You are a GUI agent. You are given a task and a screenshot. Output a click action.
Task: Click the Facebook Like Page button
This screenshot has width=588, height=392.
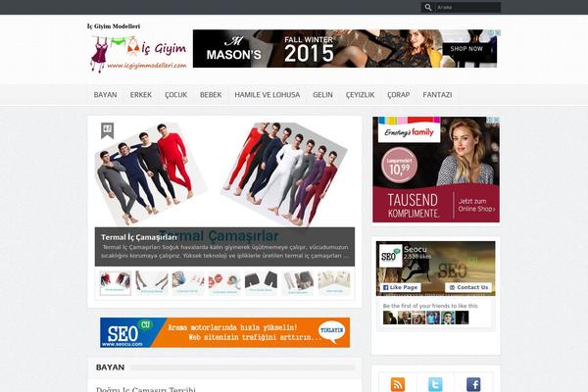pos(400,287)
